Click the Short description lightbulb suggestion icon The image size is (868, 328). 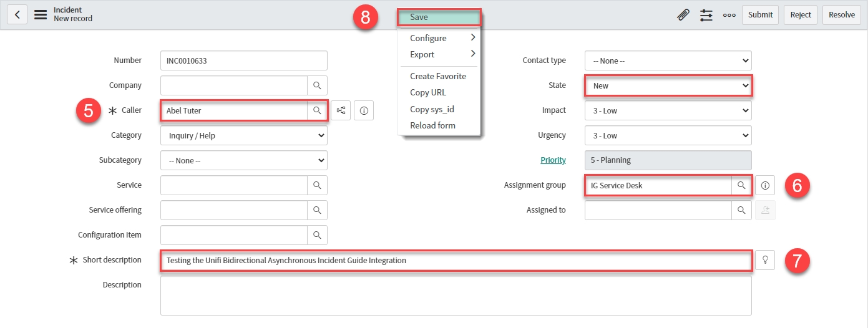pyautogui.click(x=765, y=260)
